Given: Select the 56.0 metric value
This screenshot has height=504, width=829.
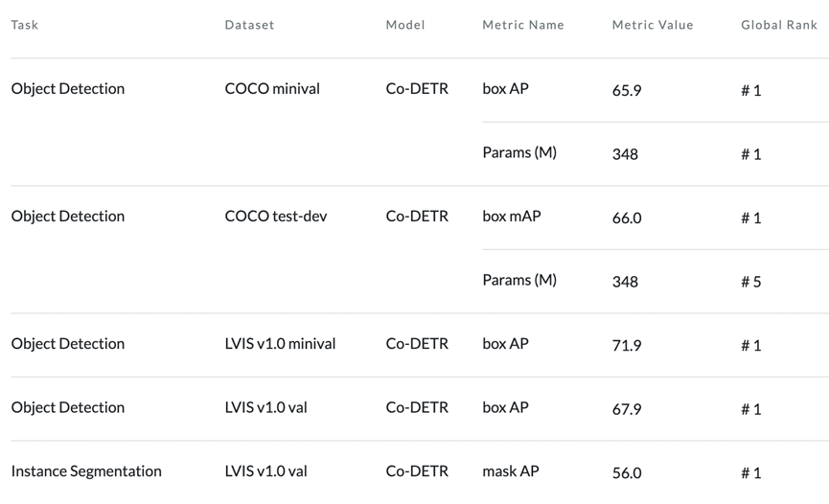Looking at the screenshot, I should (x=627, y=473).
